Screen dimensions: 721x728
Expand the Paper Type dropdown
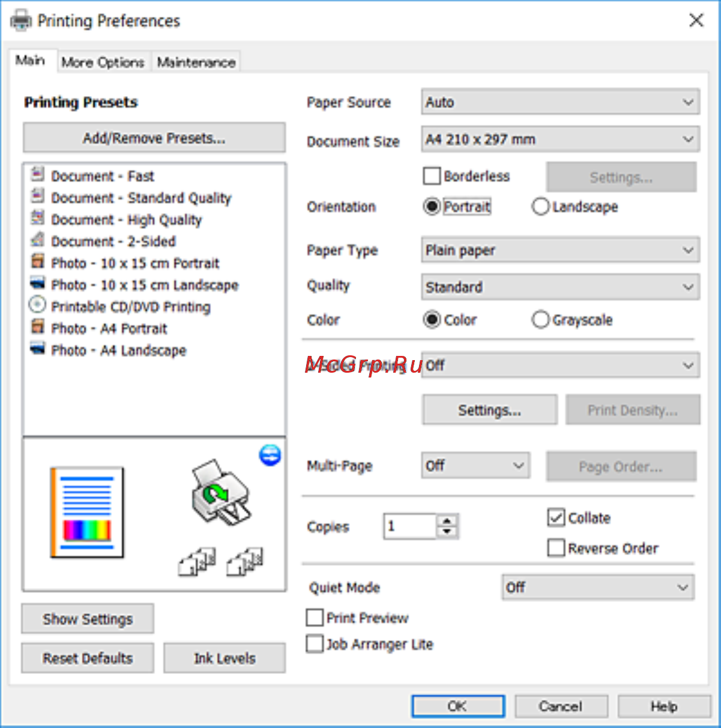(560, 250)
